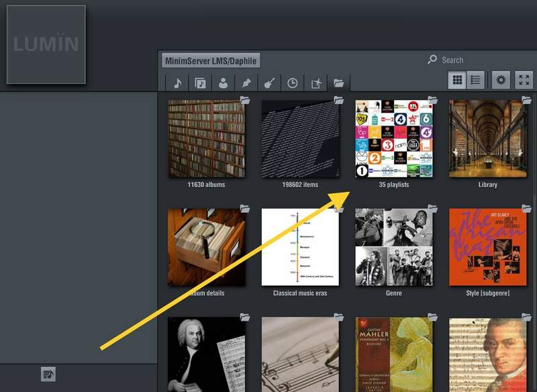Open the Library hall thumbnail

[488, 139]
